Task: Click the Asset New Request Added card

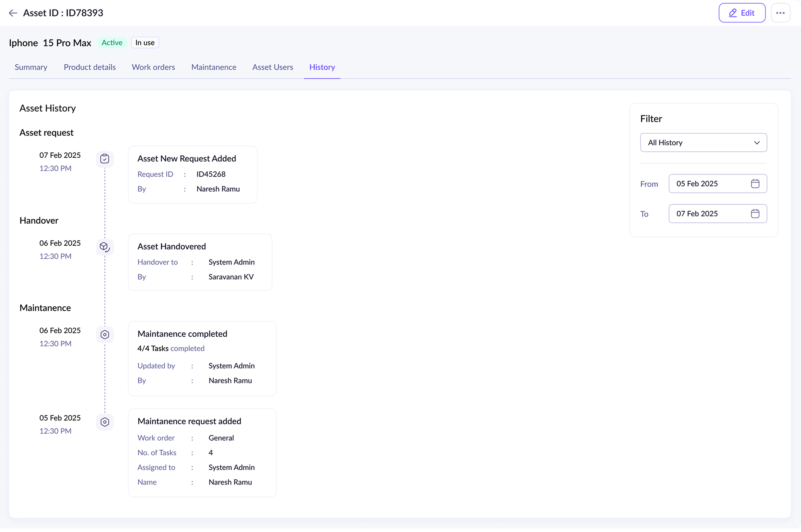Action: click(x=193, y=175)
